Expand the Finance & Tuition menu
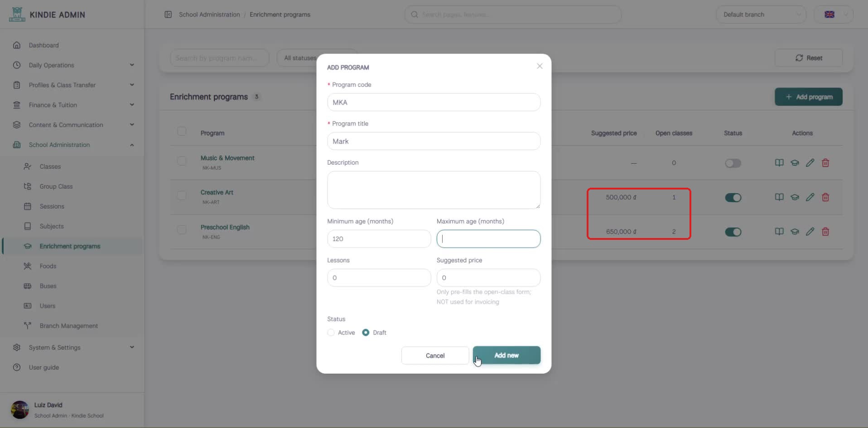868x428 pixels. click(x=72, y=105)
